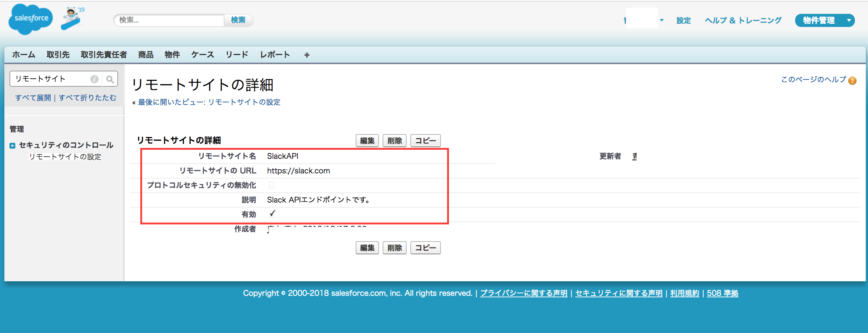
Task: Click the top コピー button
Action: 426,141
